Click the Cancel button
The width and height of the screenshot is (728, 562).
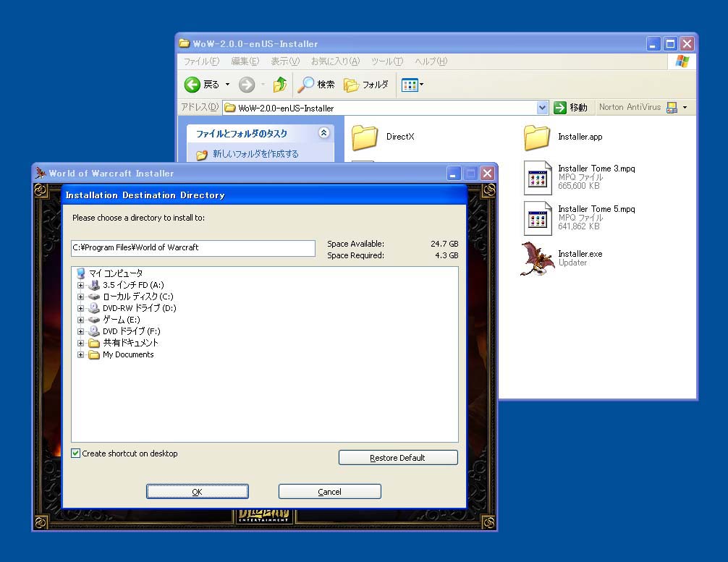pyautogui.click(x=329, y=492)
